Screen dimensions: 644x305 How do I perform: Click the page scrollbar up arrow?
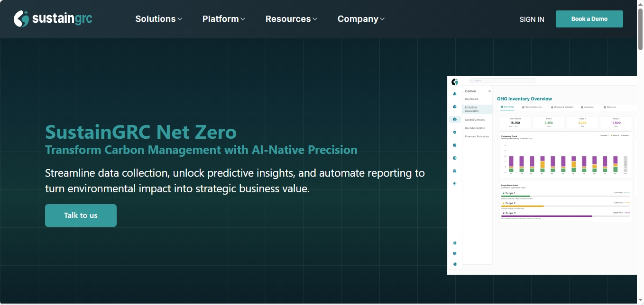point(640,4)
